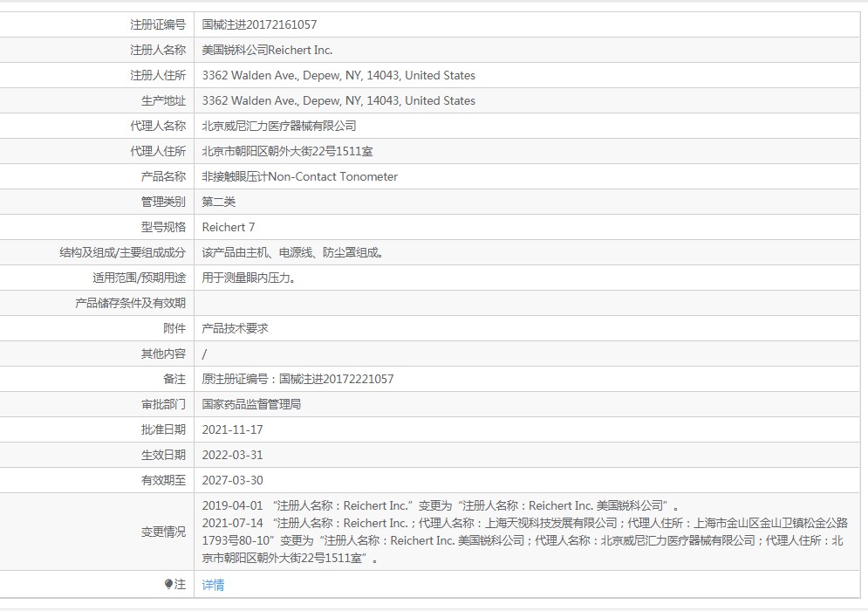Click the slash value in 其他内容 row

pyautogui.click(x=204, y=354)
